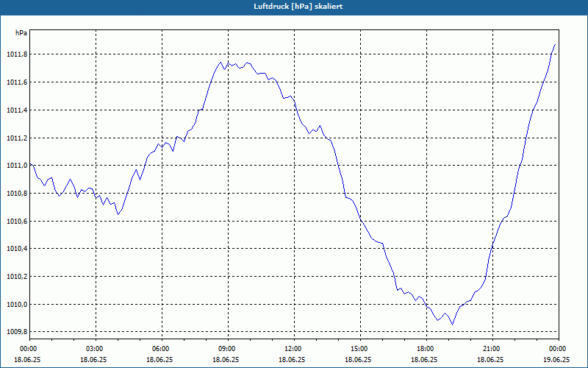Select the 1010,2 y-axis value
Image resolution: width=588 pixels, height=368 pixels.
[17, 277]
